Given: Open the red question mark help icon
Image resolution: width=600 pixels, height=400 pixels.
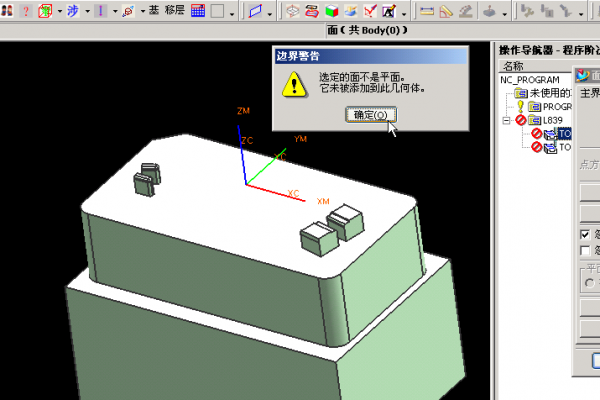Looking at the screenshot, I should click(26, 11).
